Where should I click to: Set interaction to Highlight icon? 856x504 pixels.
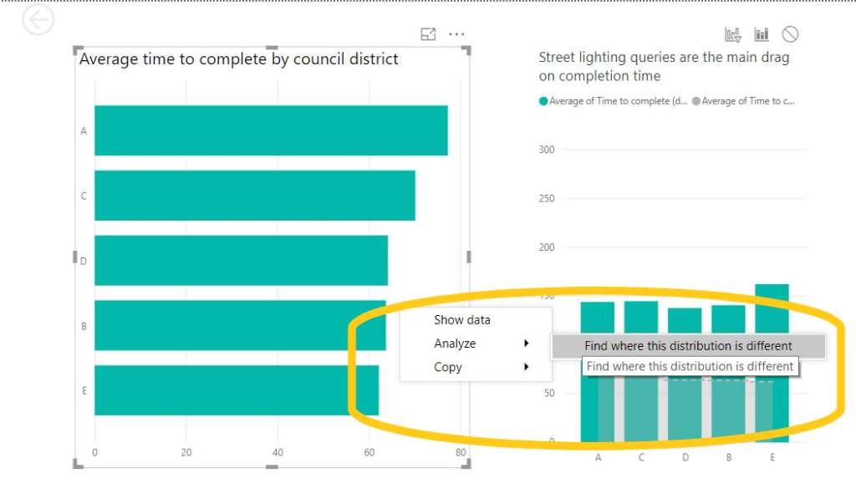pyautogui.click(x=762, y=34)
